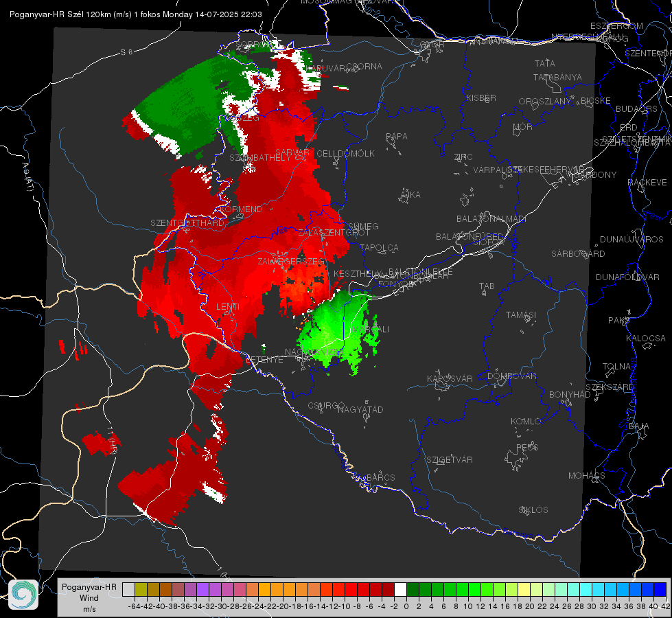The image size is (672, 618).
Task: Select the TAB town label
Action: [487, 286]
